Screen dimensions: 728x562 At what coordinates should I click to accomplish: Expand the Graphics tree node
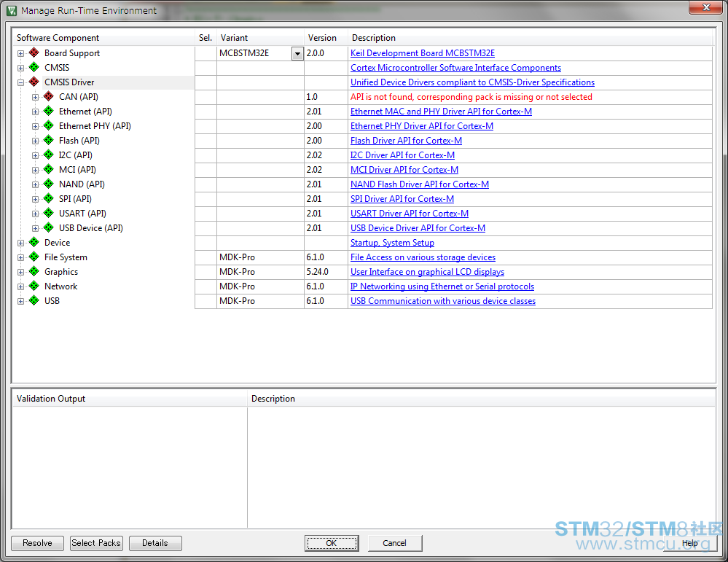[20, 272]
